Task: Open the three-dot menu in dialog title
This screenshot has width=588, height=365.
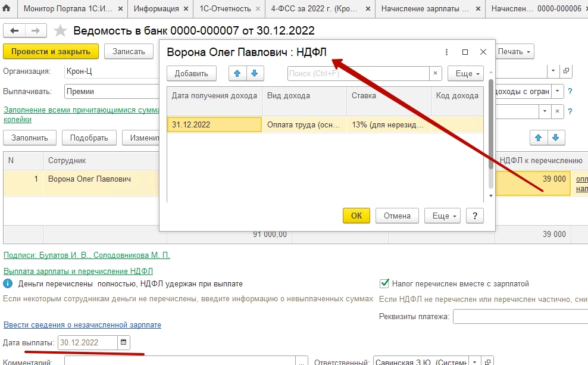Action: tap(446, 52)
